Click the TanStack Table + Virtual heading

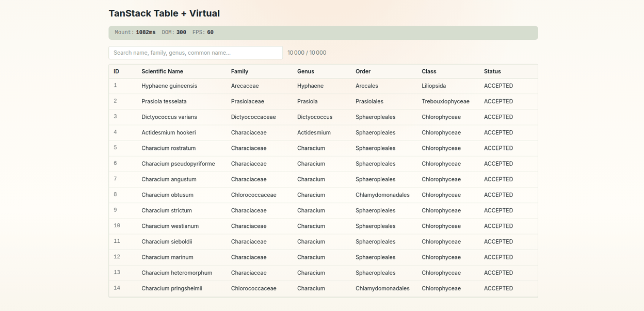pos(164,13)
